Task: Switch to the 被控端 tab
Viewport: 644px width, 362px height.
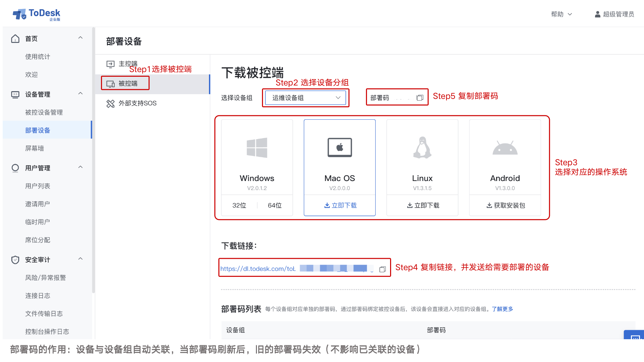Action: click(153, 84)
